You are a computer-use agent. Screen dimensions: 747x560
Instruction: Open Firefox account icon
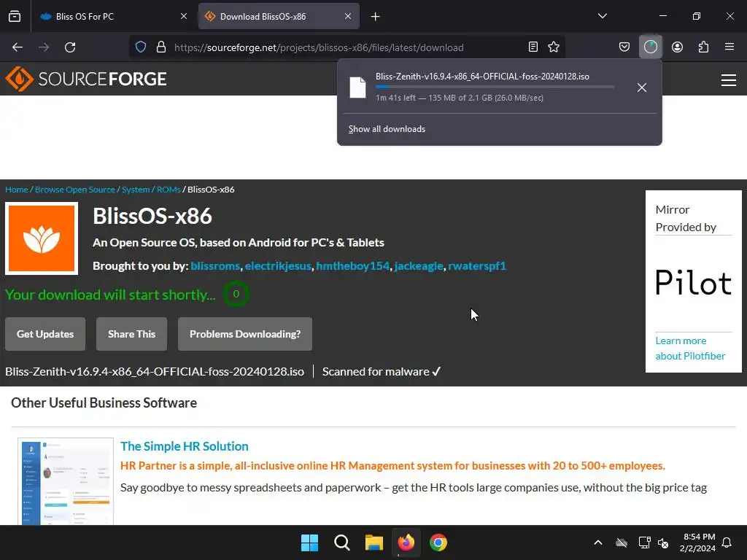click(x=677, y=47)
